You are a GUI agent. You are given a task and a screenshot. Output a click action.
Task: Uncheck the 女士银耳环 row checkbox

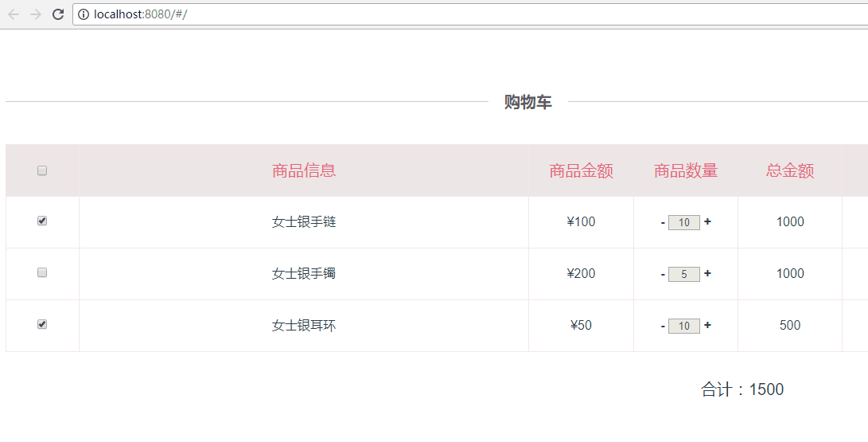click(x=42, y=324)
